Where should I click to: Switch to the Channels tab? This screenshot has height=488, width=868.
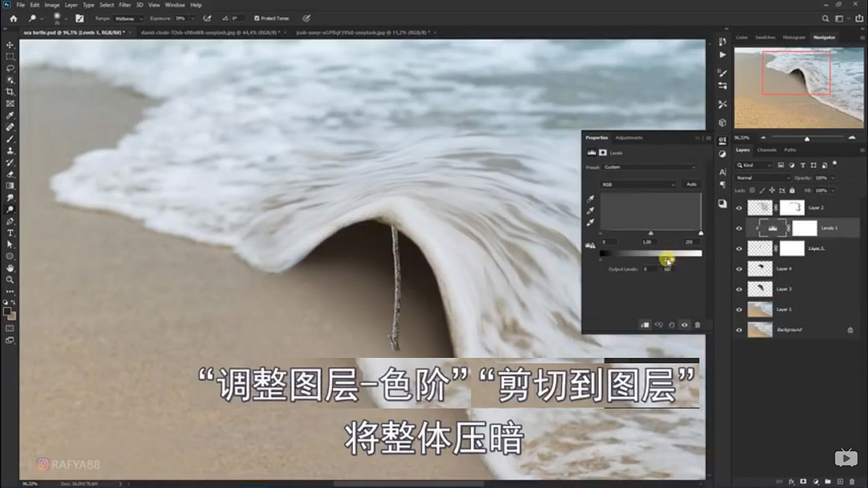coord(767,150)
